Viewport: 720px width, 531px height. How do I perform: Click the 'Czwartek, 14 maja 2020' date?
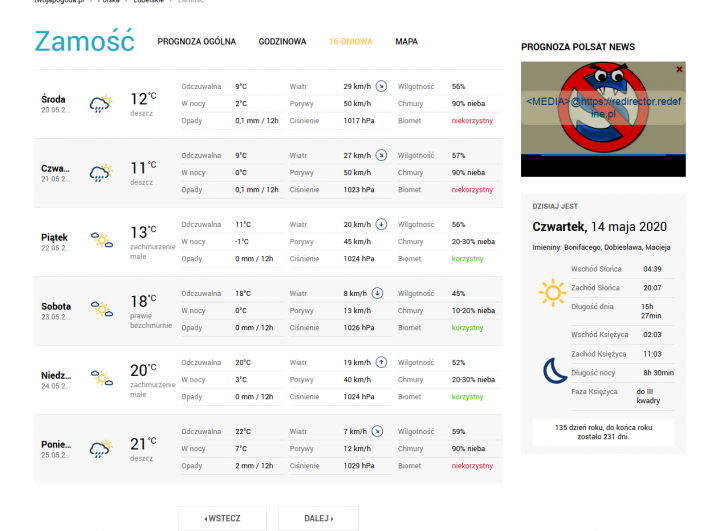tap(599, 227)
